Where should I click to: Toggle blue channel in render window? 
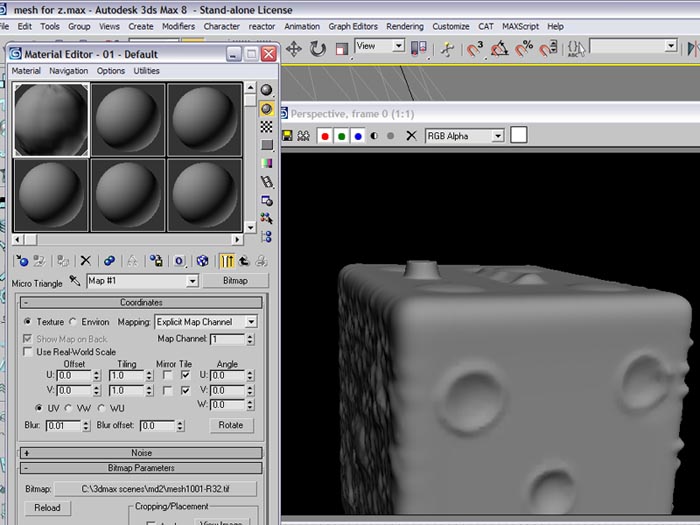[x=358, y=136]
